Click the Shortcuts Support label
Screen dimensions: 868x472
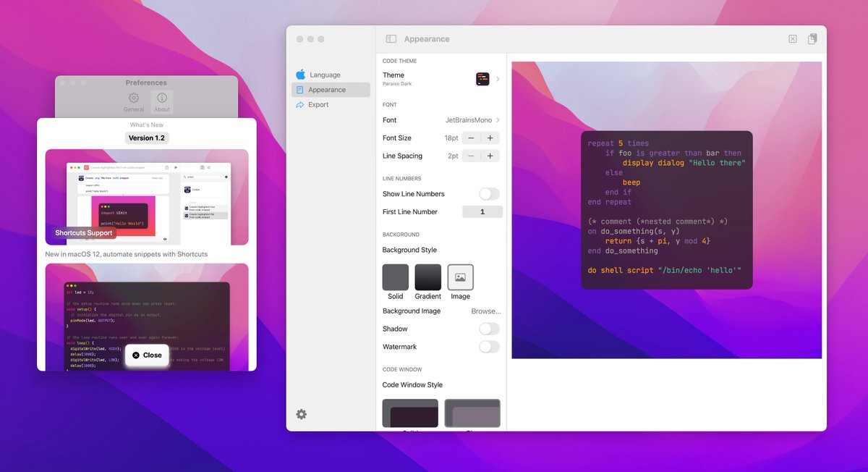[84, 233]
